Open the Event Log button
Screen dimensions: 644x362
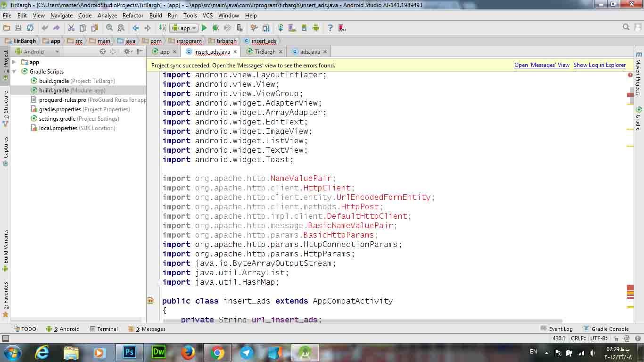556,329
